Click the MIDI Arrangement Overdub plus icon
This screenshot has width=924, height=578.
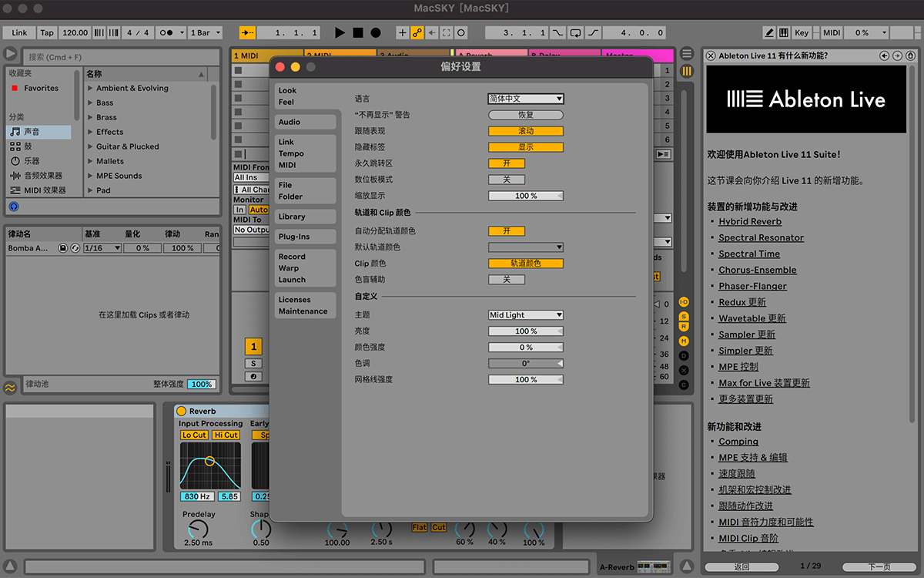[402, 33]
